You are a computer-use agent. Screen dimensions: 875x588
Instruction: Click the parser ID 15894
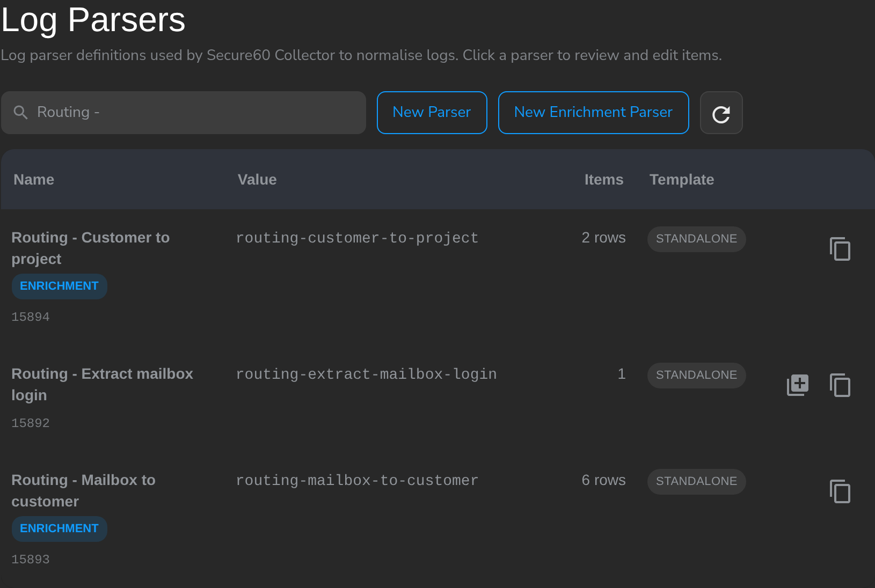(x=31, y=317)
